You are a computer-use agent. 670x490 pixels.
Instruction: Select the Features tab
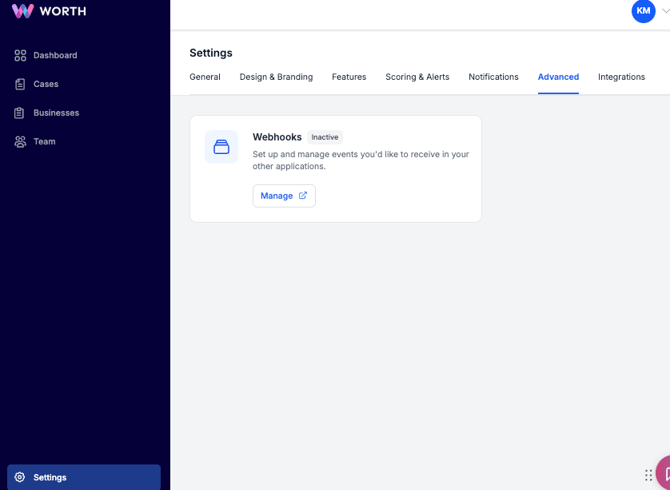point(349,77)
